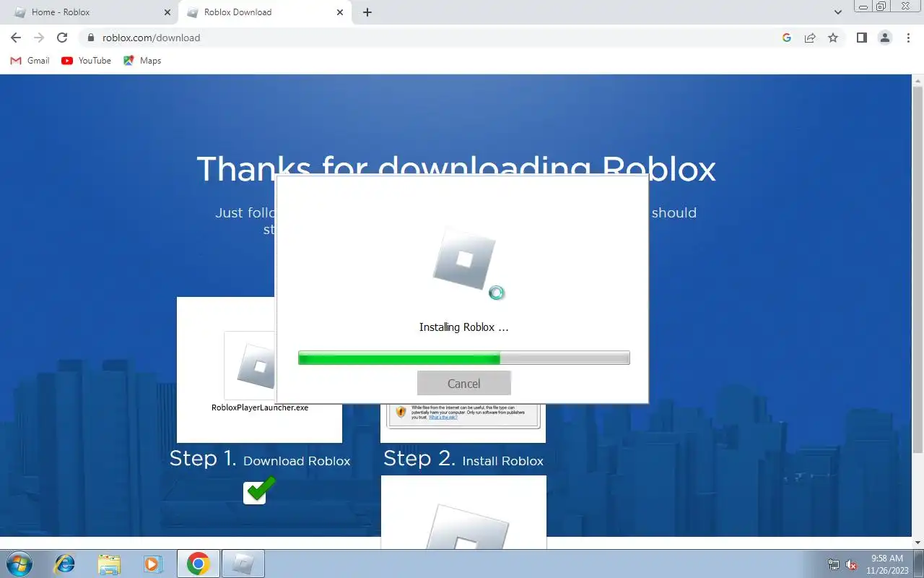Launch Internet Explorer from taskbar
This screenshot has width=924, height=578.
[64, 564]
